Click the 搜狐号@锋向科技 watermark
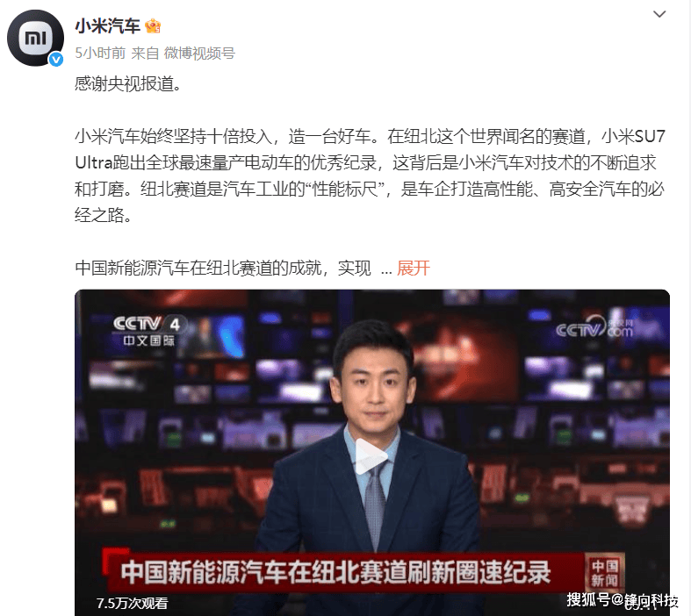The width and height of the screenshot is (691, 616). point(623,600)
